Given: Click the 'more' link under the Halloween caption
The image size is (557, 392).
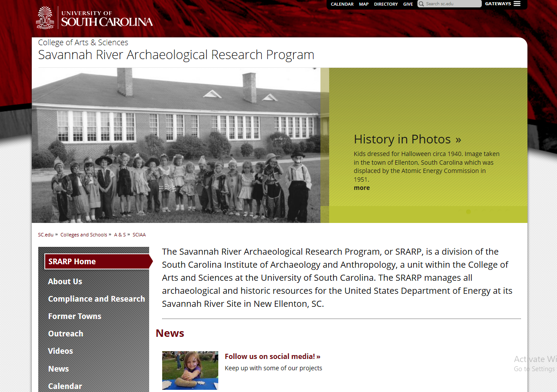Looking at the screenshot, I should [362, 188].
